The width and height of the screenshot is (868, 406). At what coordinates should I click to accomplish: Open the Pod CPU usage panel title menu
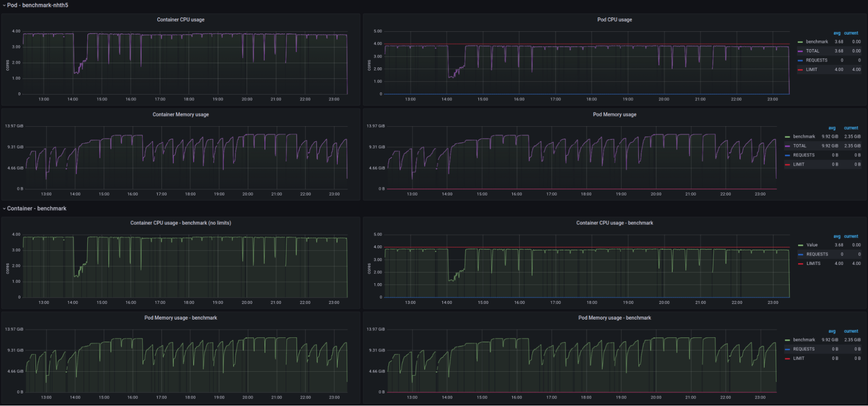coord(614,20)
